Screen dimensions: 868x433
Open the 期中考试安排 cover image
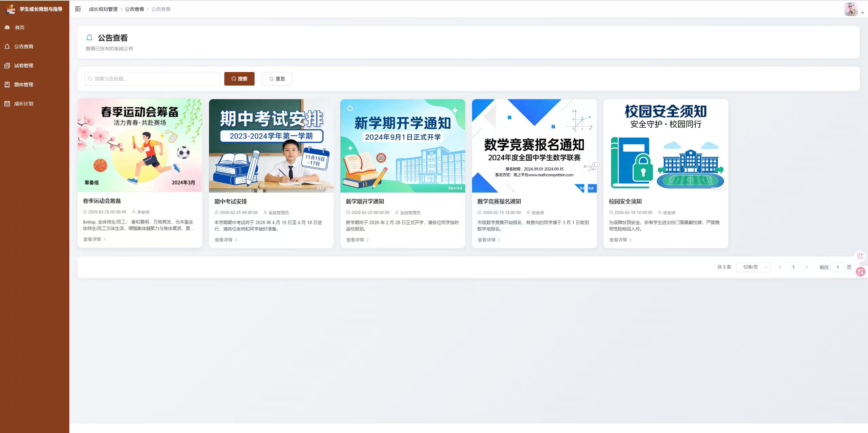tap(271, 146)
